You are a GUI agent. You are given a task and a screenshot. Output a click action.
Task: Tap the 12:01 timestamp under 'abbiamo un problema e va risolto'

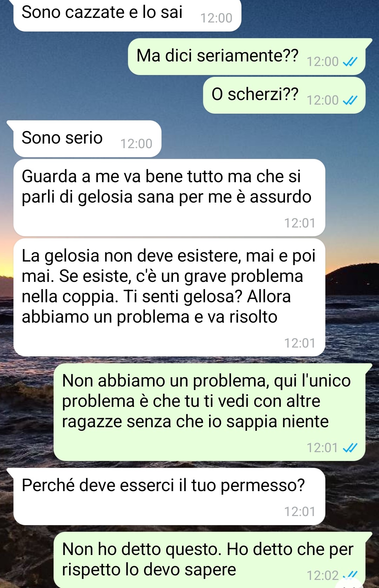300,343
